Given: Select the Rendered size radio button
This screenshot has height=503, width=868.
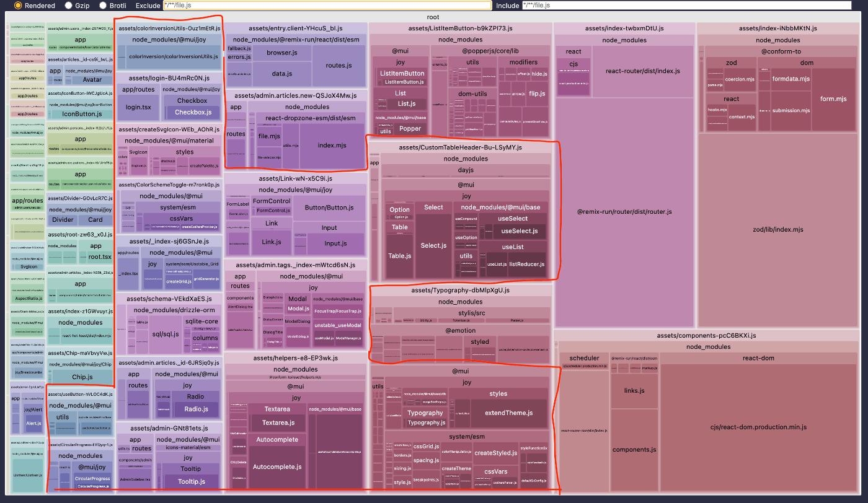Looking at the screenshot, I should coord(18,5).
